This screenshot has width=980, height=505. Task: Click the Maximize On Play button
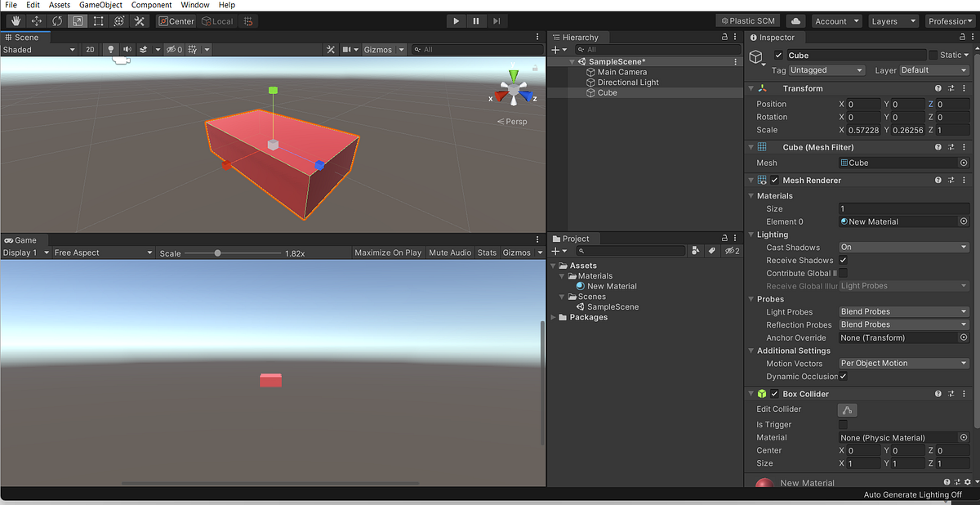coord(388,252)
